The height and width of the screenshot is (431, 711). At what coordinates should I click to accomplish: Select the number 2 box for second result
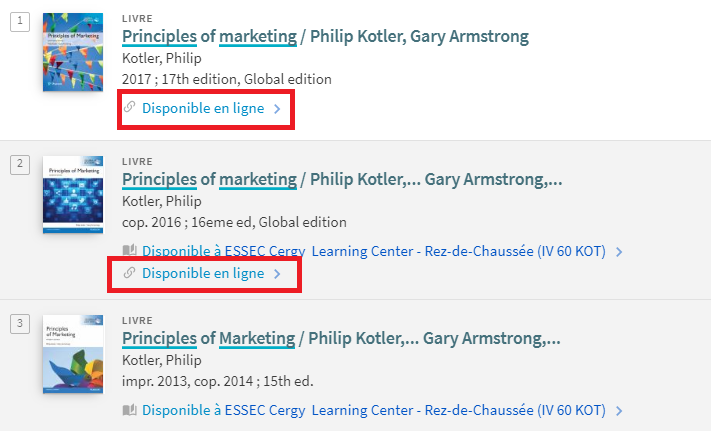point(20,165)
